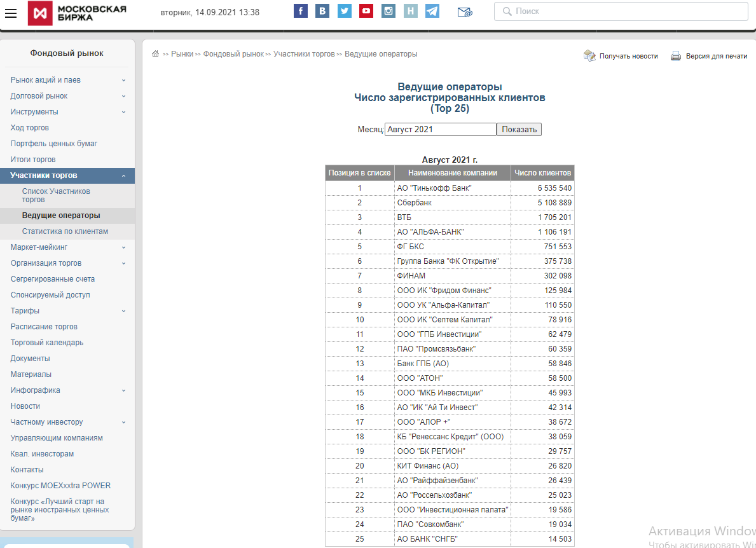Open Статистика по клиентам submenu item
The width and height of the screenshot is (756, 548).
[x=65, y=231]
